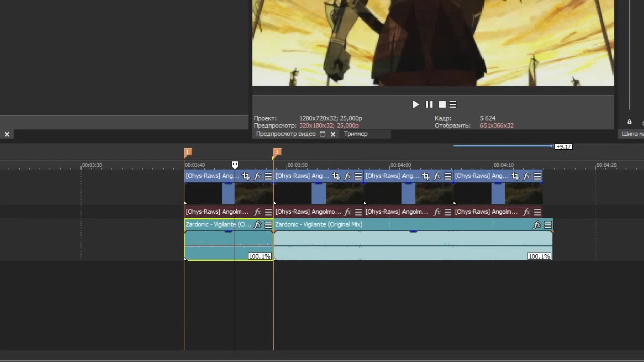This screenshot has height=362, width=644.
Task: Open FX on the red audio clip starting at marker 1
Action: 257,212
